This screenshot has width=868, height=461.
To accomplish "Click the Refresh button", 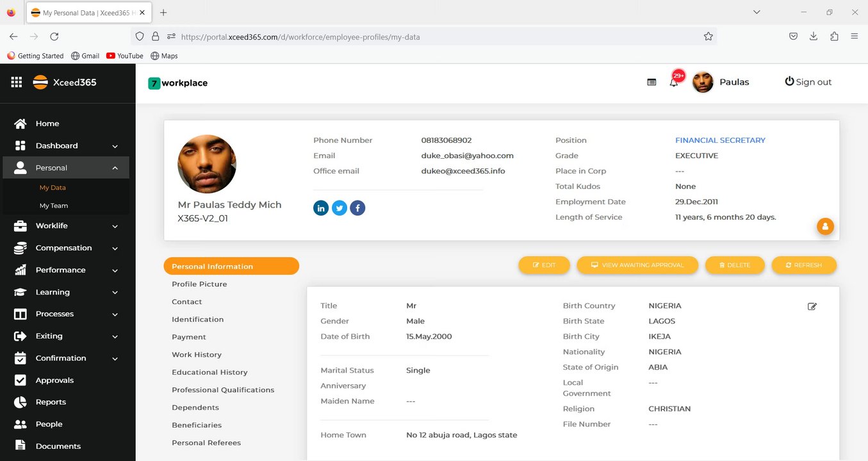I will (x=804, y=265).
